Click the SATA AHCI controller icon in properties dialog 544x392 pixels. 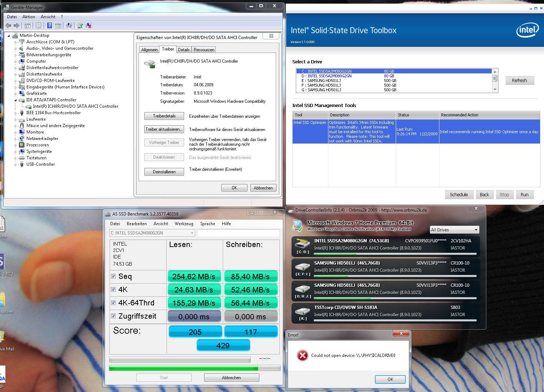pyautogui.click(x=150, y=64)
